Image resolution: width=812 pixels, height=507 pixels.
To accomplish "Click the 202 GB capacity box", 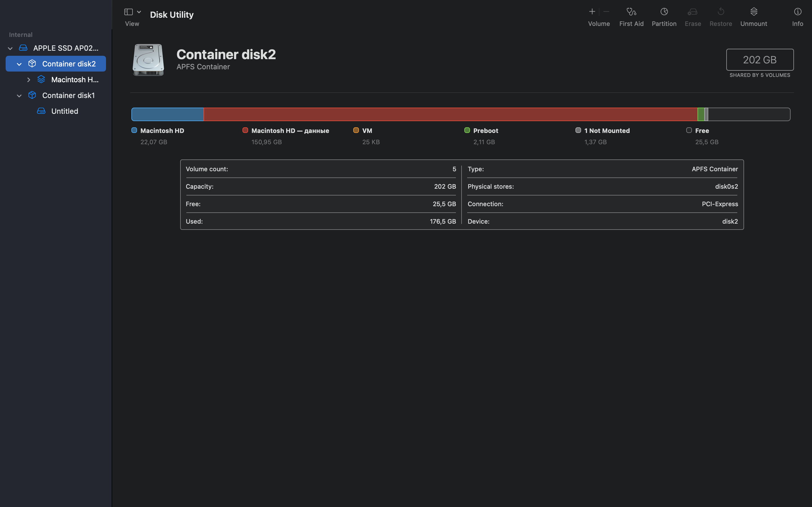I will (760, 60).
